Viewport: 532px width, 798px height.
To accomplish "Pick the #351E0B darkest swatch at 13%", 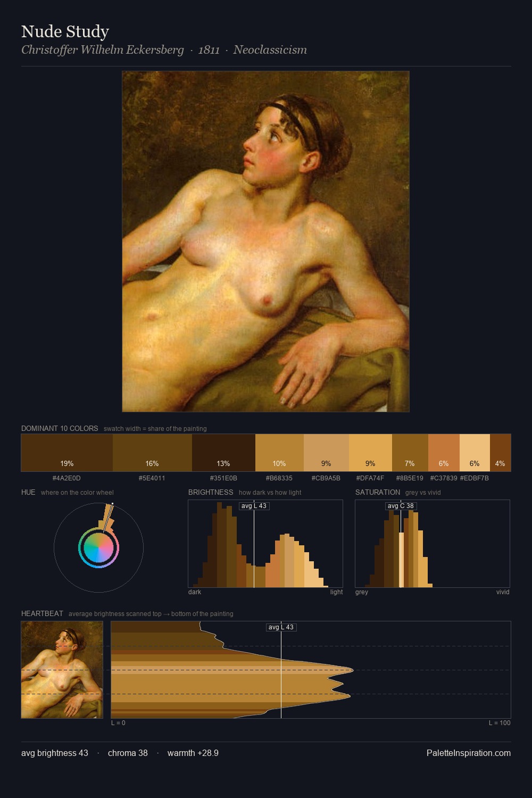I will [x=223, y=453].
